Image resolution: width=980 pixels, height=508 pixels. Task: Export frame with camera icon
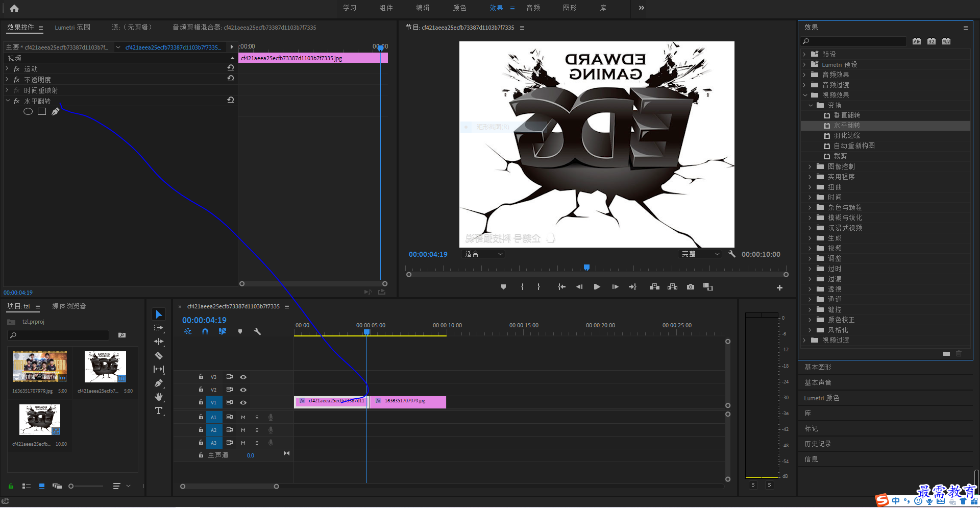coord(691,287)
